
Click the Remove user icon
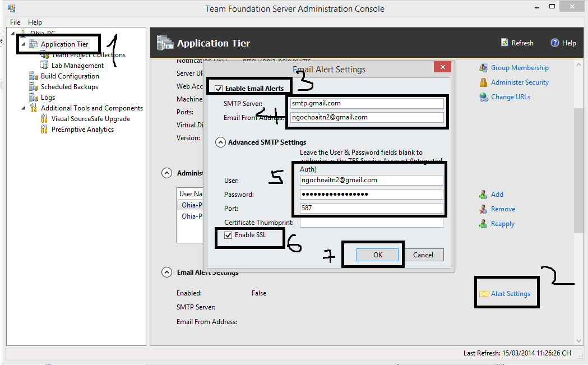coord(483,209)
